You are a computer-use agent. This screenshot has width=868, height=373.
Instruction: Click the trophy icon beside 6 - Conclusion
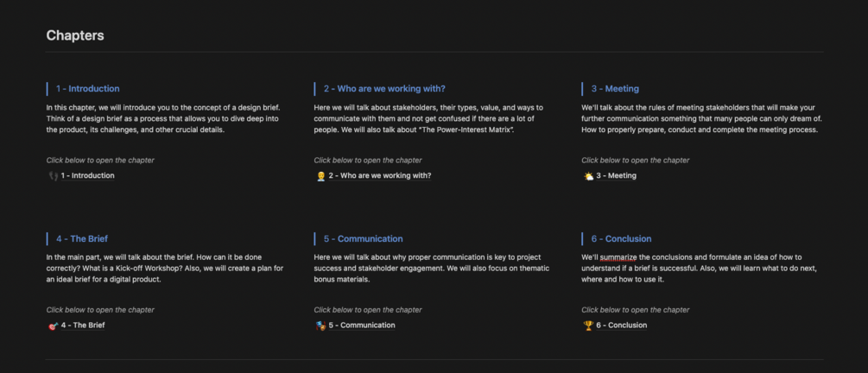tap(588, 326)
